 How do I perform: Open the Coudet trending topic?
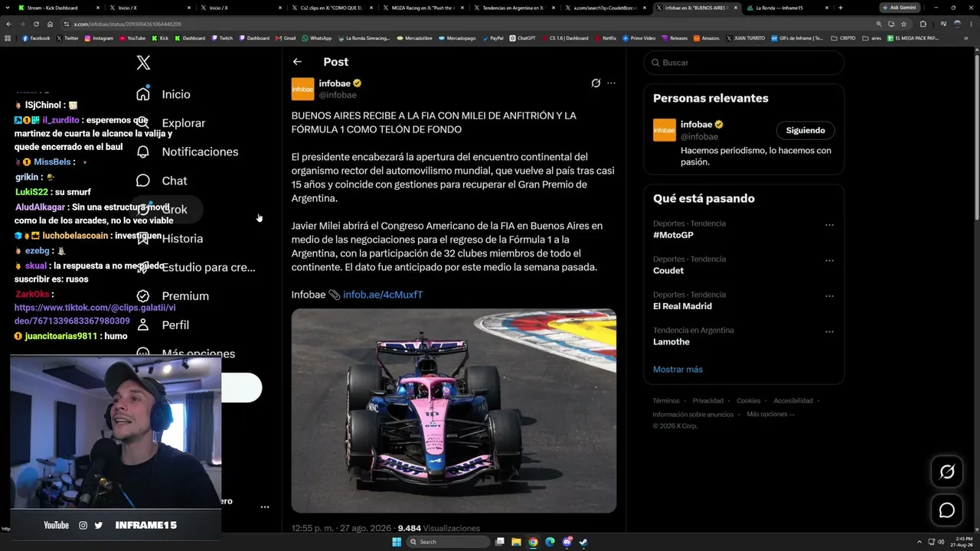(668, 271)
